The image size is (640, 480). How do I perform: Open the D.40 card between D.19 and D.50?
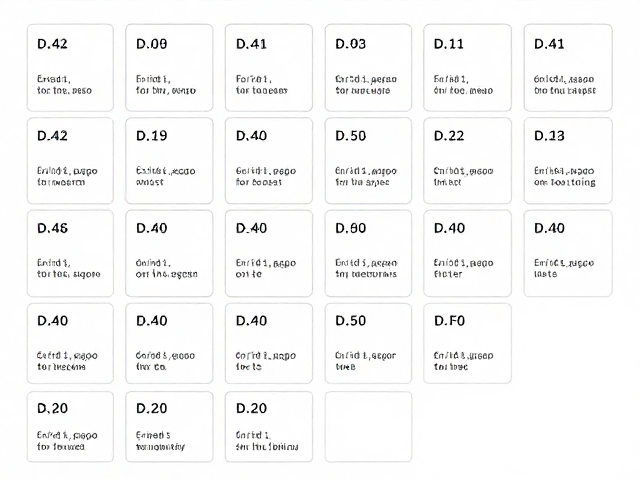click(269, 161)
